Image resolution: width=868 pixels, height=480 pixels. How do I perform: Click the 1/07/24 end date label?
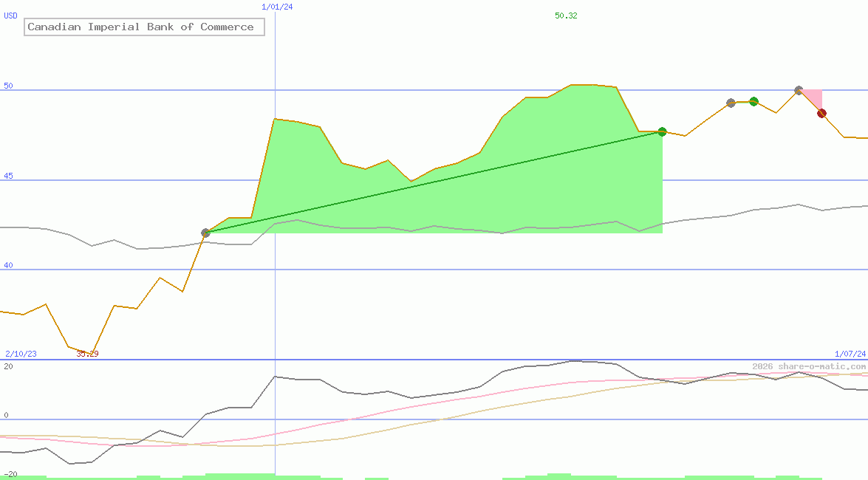850,354
